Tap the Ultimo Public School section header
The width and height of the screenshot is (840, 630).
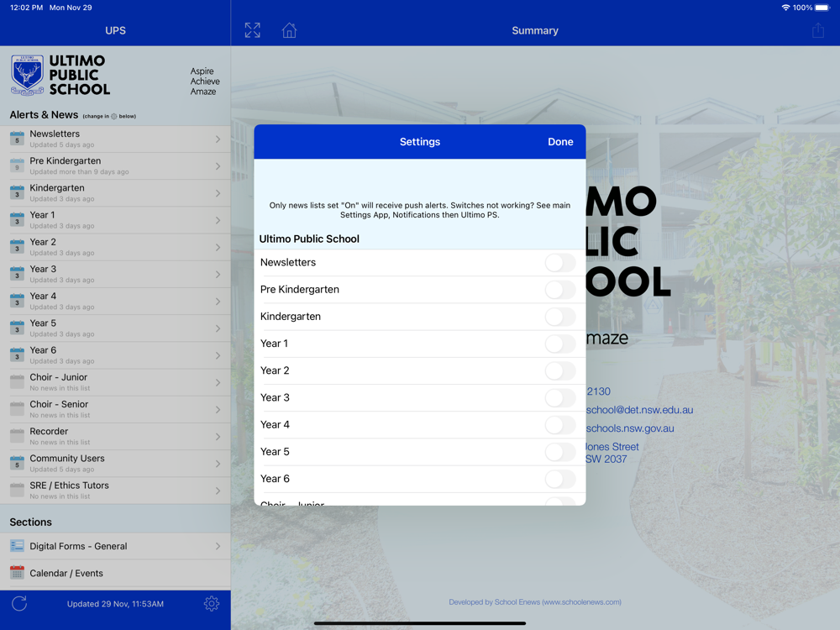point(309,239)
